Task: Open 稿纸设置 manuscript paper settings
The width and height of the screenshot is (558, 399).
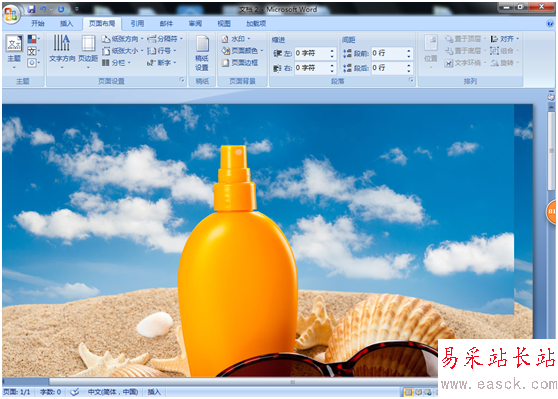Action: click(202, 53)
